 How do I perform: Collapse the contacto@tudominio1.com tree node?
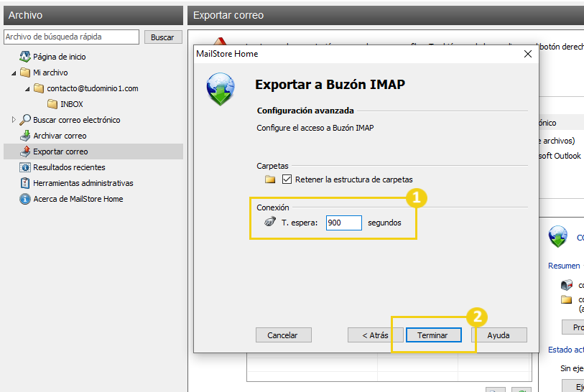27,89
